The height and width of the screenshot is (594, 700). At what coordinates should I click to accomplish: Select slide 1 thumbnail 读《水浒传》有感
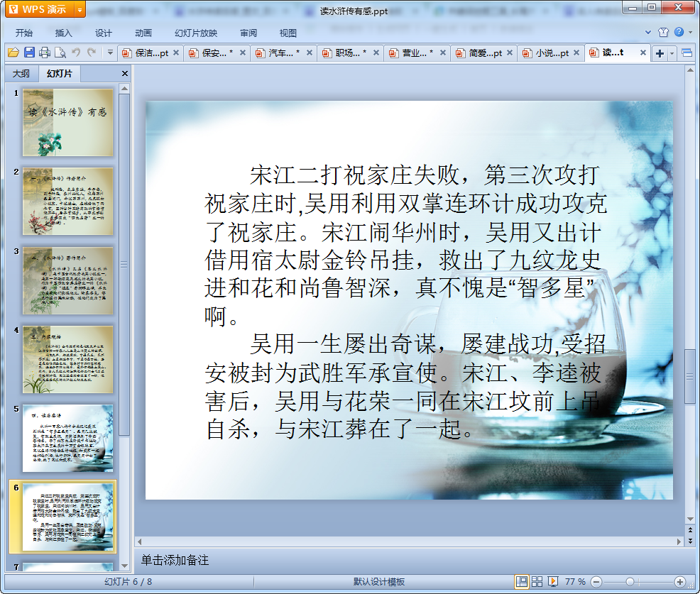68,122
